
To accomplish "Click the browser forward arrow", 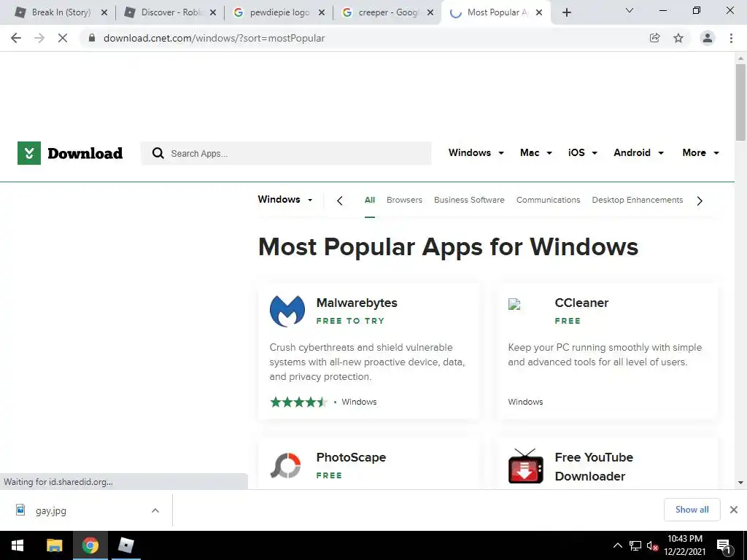I will 39,38.
